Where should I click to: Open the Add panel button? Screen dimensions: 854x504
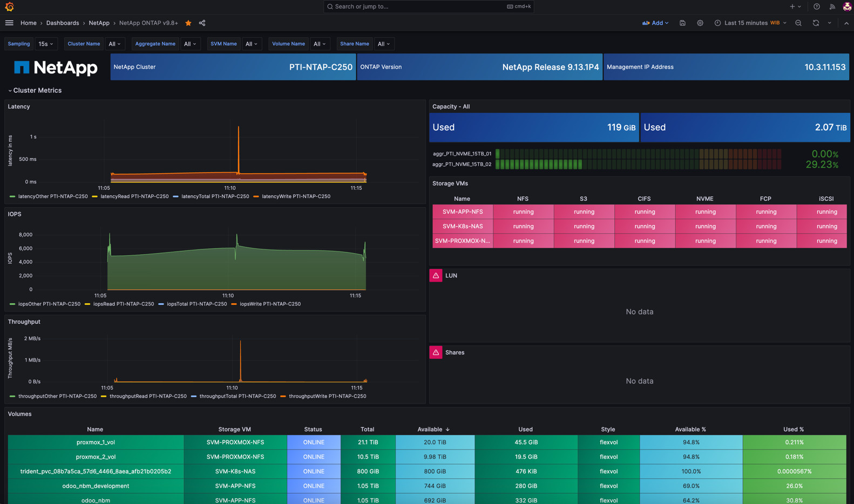655,23
